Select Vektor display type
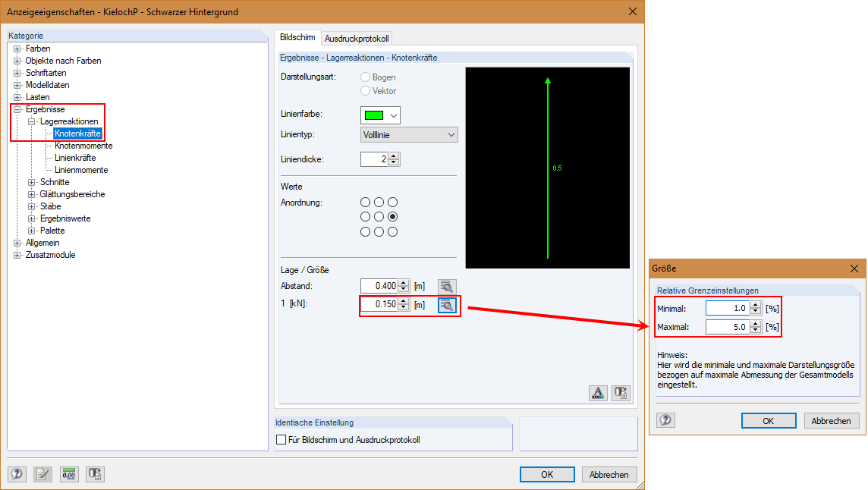Viewport: 868px width, 490px height. 366,91
